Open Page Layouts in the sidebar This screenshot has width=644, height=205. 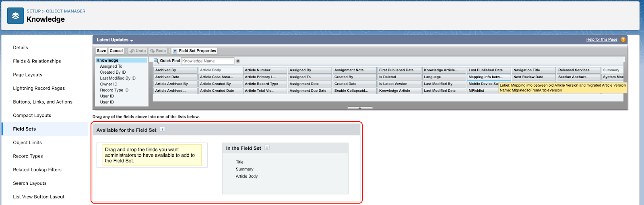point(27,75)
